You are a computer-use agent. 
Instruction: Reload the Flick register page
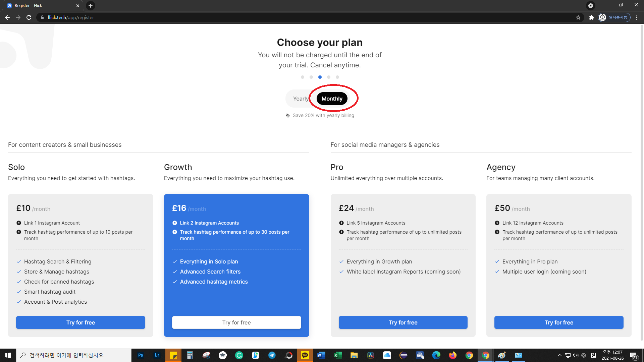click(x=29, y=17)
